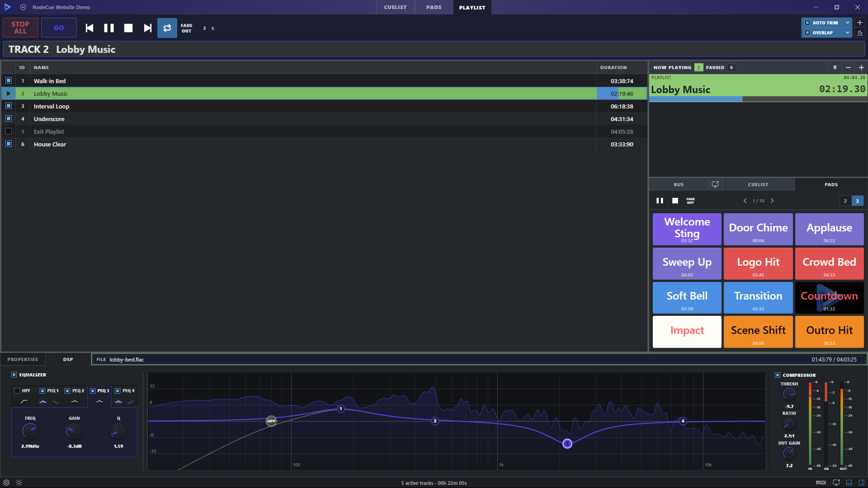Click the fade out seconds value field
This screenshot has width=868, height=488.
click(204, 28)
